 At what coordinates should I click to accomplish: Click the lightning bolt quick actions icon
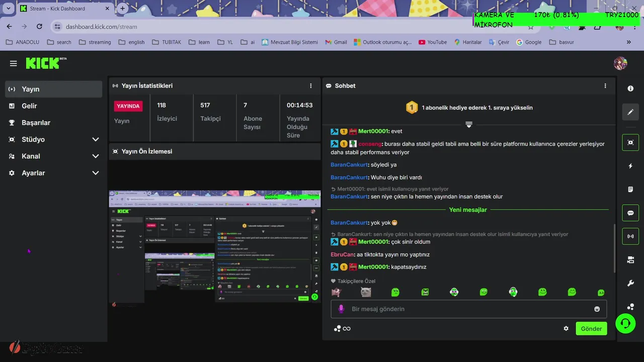point(630,166)
